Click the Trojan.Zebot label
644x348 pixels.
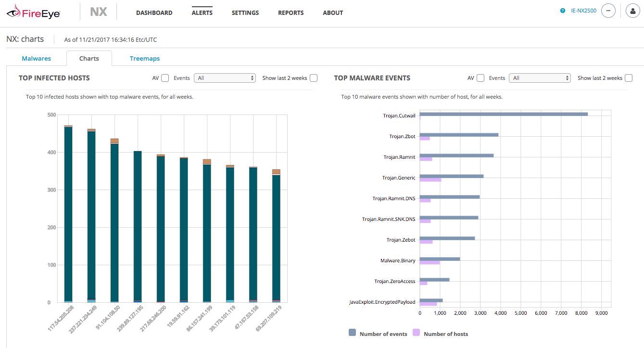coord(401,240)
